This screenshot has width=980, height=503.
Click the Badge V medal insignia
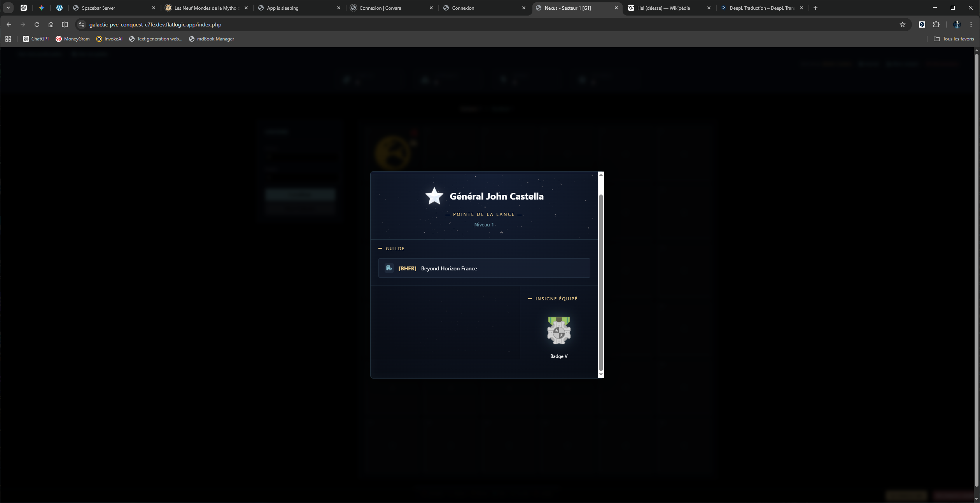point(559,331)
